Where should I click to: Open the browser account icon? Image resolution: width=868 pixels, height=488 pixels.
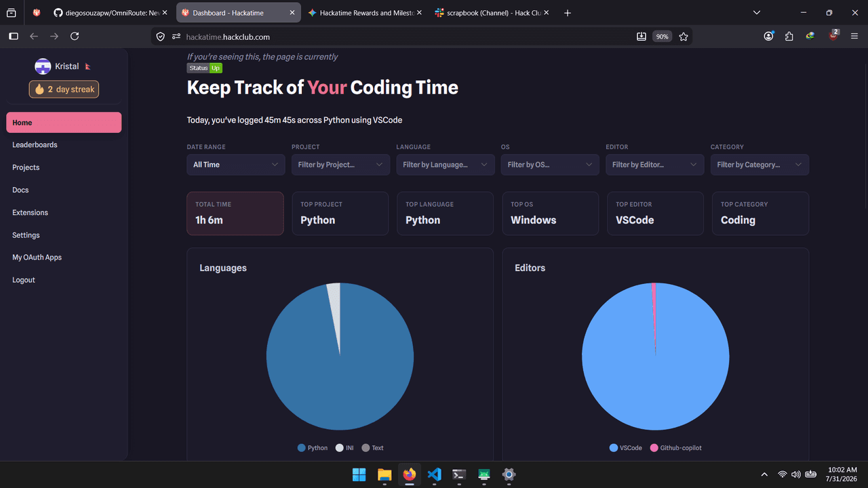(768, 37)
